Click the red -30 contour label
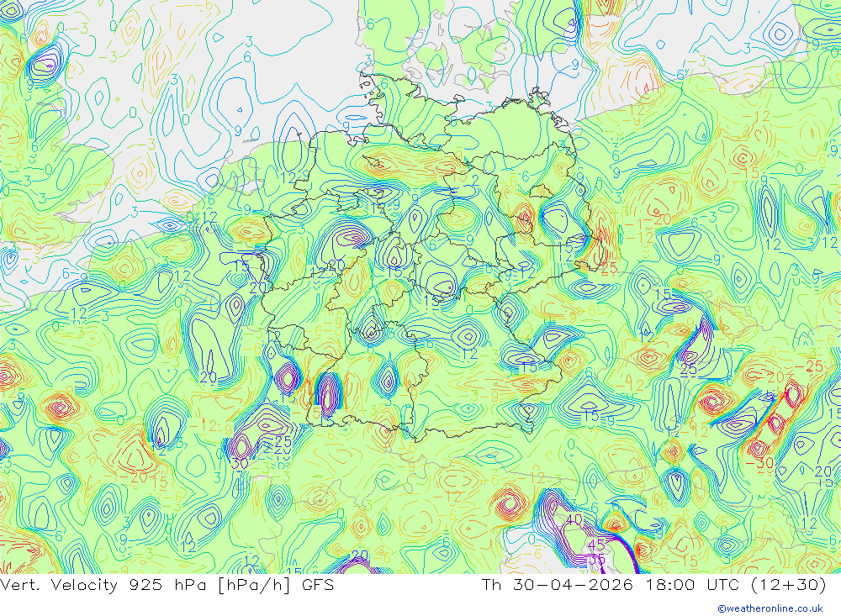Screen dimensions: 841x616 (759, 463)
